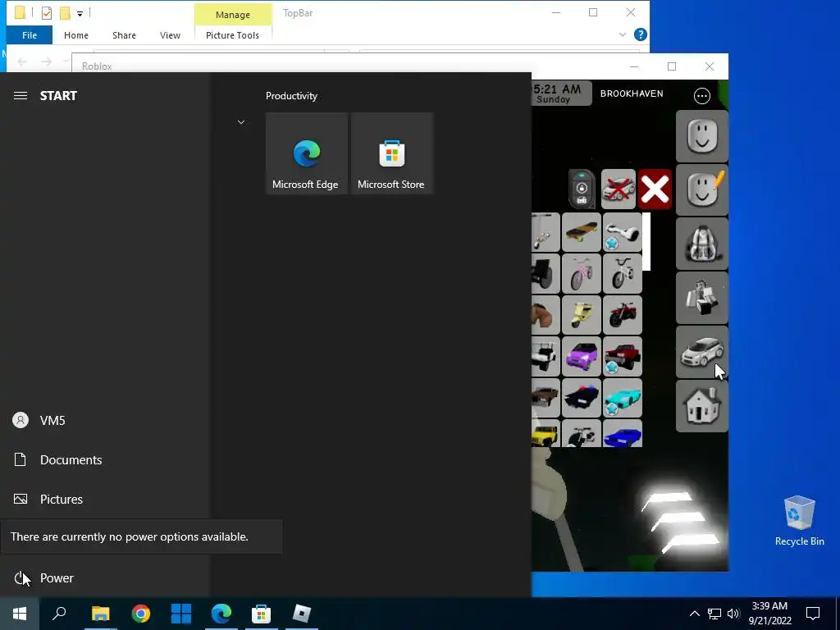Open Microsoft Store from taskbar
This screenshot has width=840, height=630.
coord(262,614)
